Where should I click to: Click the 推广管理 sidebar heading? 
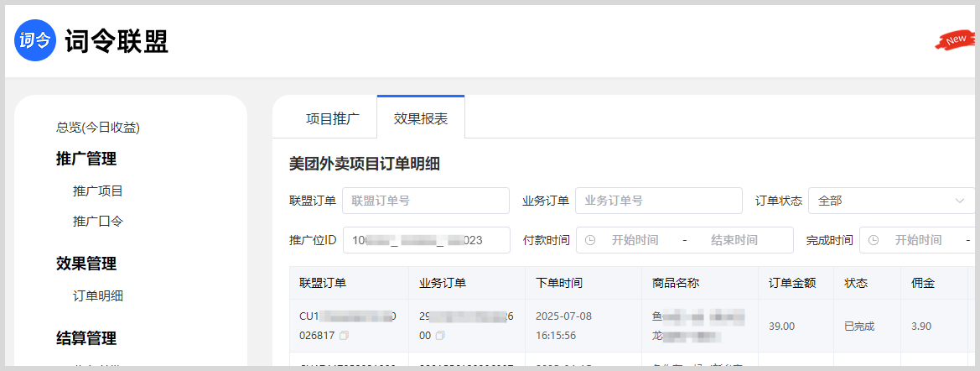(x=86, y=159)
